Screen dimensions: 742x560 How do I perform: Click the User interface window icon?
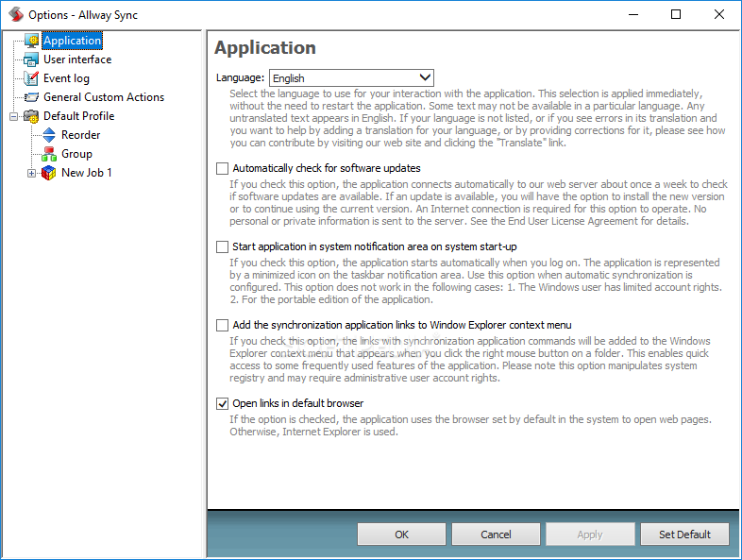click(31, 59)
